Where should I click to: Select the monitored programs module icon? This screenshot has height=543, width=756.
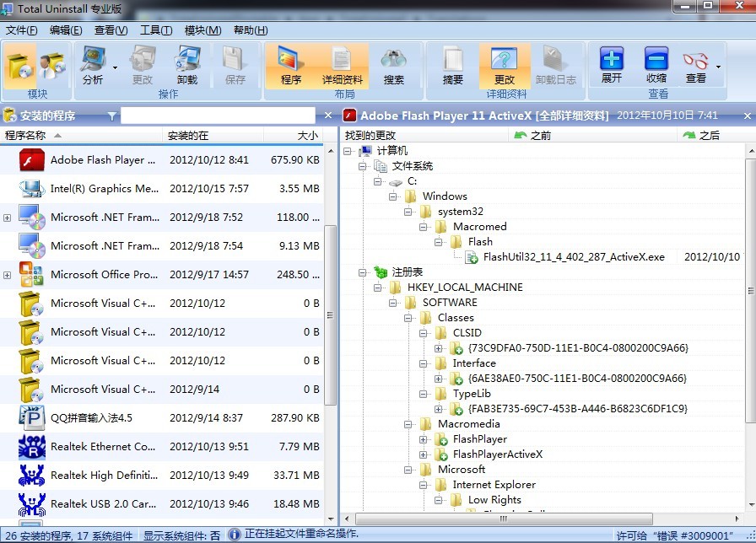pyautogui.click(x=52, y=66)
